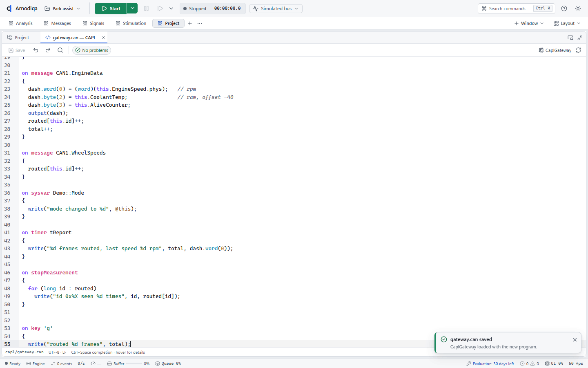Close the gateway.can — CAPL tab
The height and width of the screenshot is (368, 588).
(x=103, y=38)
